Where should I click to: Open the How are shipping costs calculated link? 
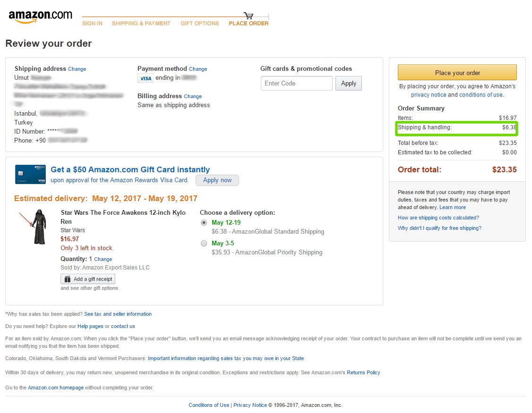(438, 218)
